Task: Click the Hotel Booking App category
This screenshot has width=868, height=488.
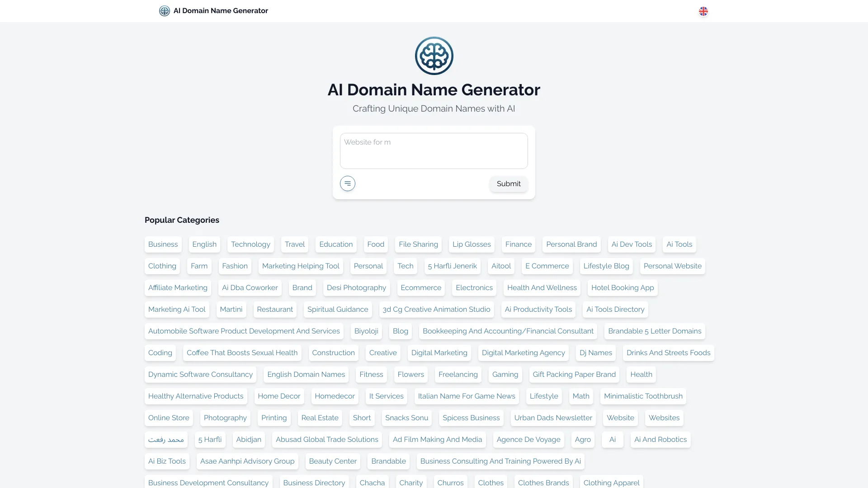Action: 623,288
